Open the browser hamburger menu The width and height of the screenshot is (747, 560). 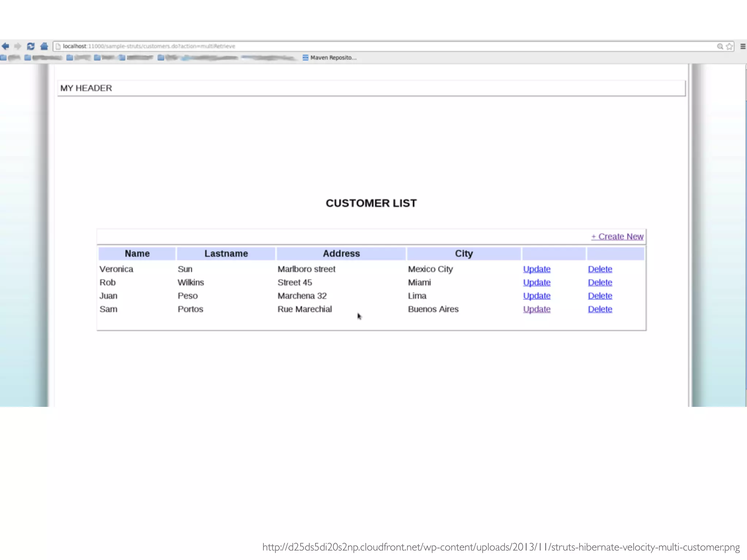tap(743, 46)
